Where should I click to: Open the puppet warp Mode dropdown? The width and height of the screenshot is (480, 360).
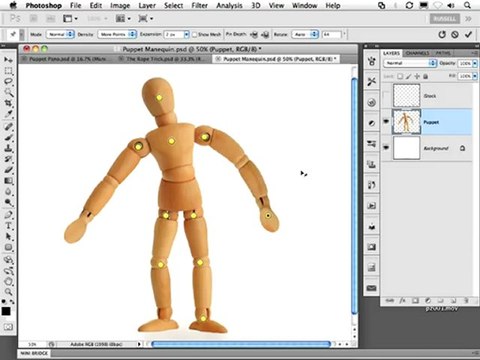60,34
